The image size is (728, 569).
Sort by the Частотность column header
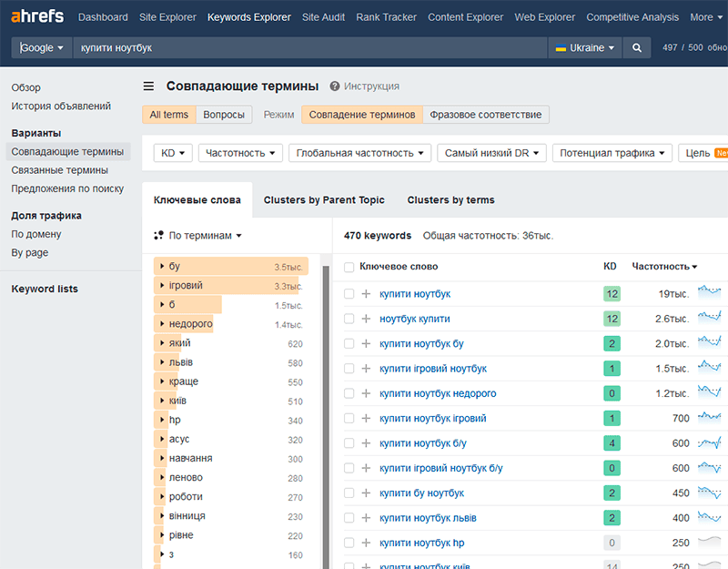pyautogui.click(x=664, y=266)
